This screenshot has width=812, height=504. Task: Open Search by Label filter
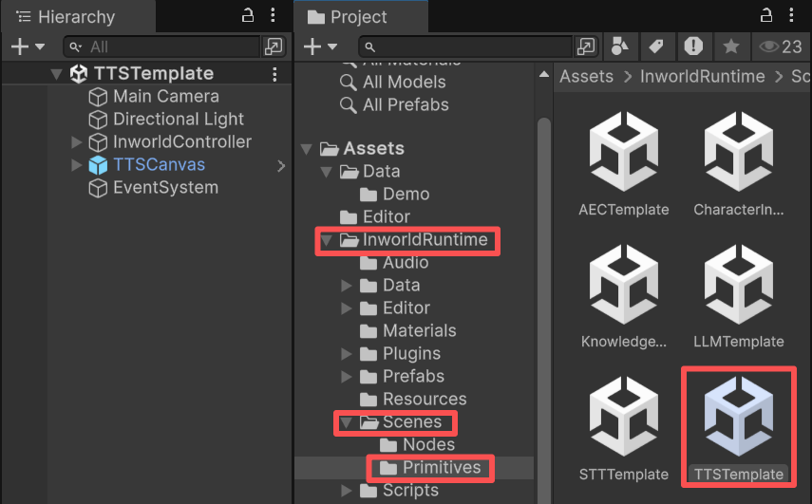[x=656, y=47]
